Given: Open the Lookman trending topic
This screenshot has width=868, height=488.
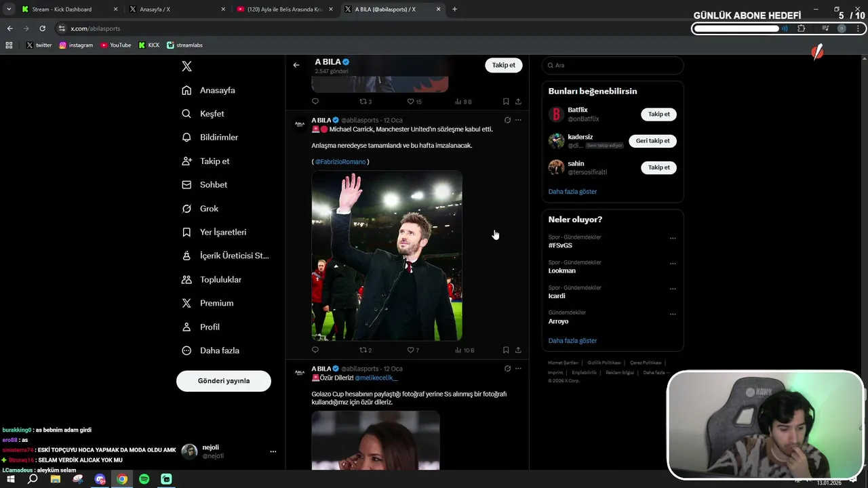Looking at the screenshot, I should tap(562, 270).
